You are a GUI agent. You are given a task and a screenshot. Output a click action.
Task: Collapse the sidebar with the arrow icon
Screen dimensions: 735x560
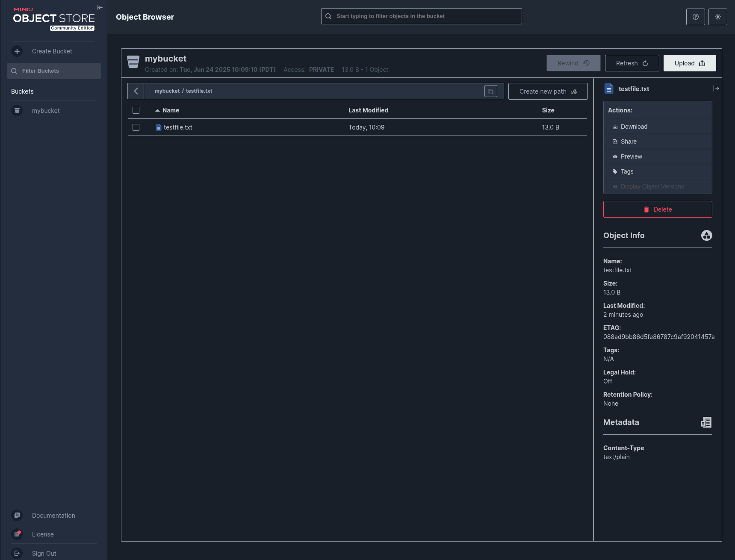tap(100, 8)
